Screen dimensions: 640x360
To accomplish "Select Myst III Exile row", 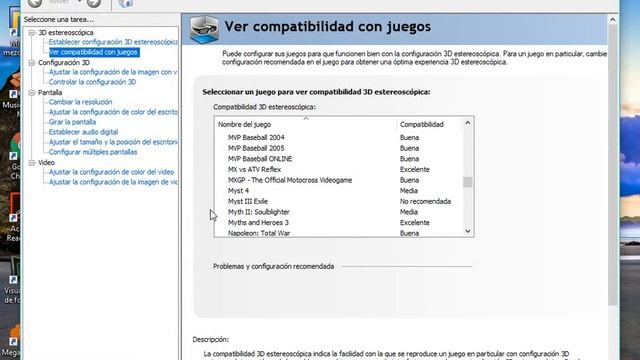I will pos(339,201).
